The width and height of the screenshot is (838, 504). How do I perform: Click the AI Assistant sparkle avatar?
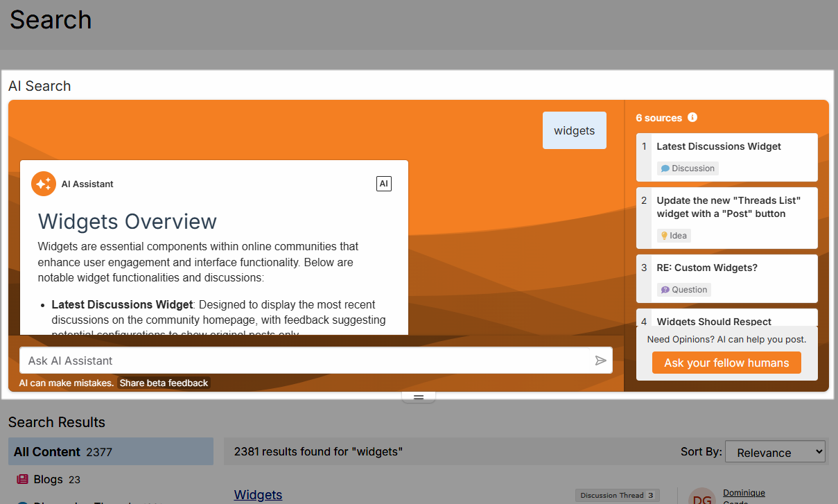click(44, 184)
